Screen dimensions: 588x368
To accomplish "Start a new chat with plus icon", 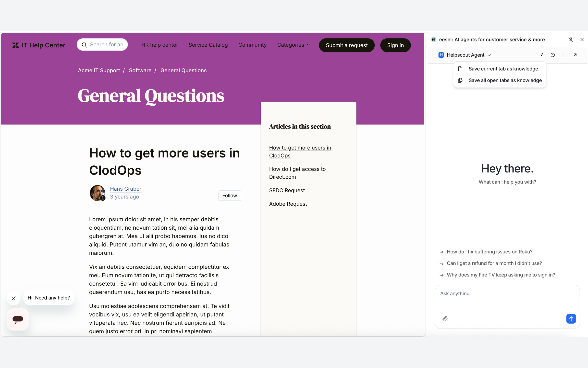I will [564, 55].
